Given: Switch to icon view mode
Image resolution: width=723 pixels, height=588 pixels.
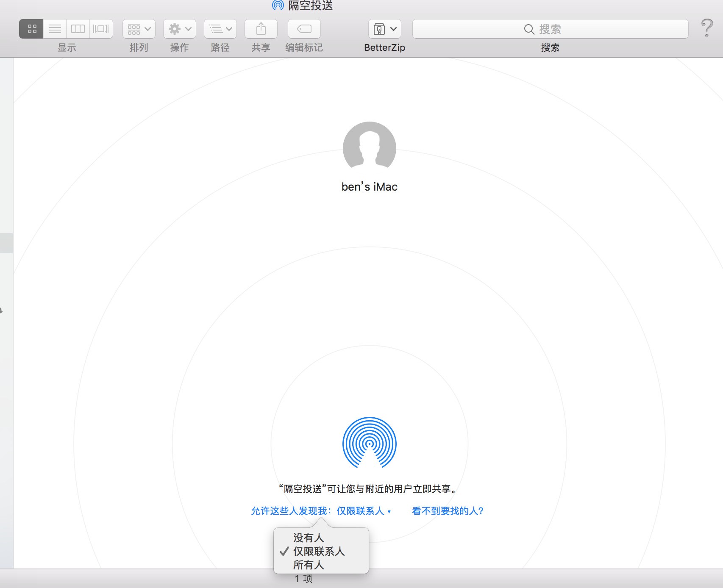Looking at the screenshot, I should click(32, 29).
